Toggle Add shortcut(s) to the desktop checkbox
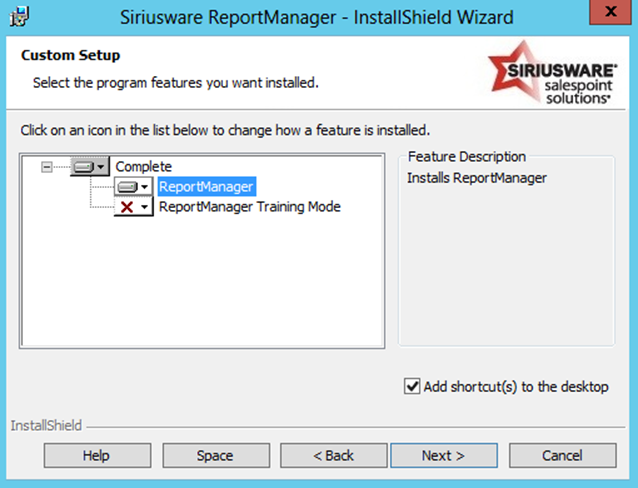 point(412,386)
